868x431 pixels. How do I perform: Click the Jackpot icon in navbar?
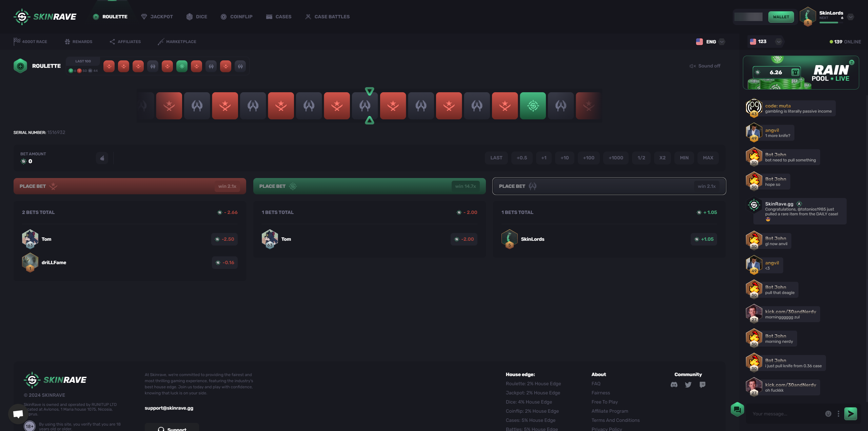tap(143, 17)
